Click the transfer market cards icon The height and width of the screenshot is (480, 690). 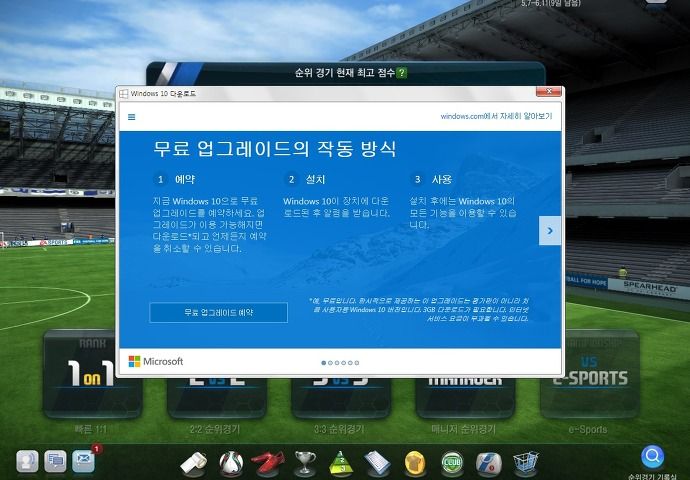point(488,464)
